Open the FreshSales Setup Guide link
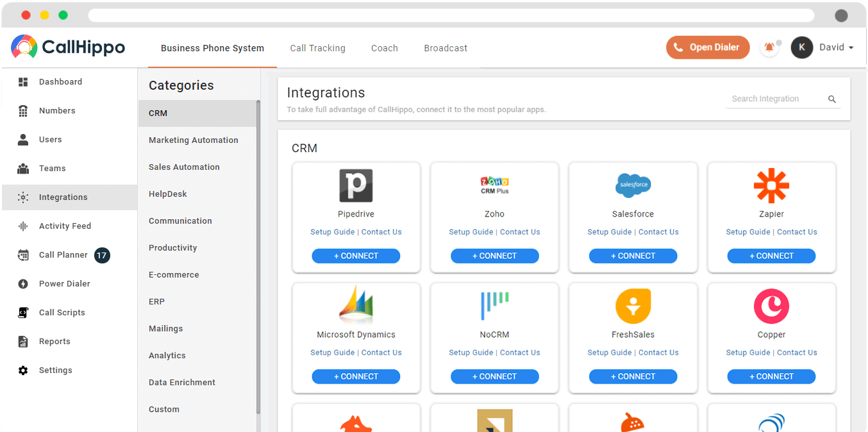This screenshot has height=432, width=868. point(609,353)
